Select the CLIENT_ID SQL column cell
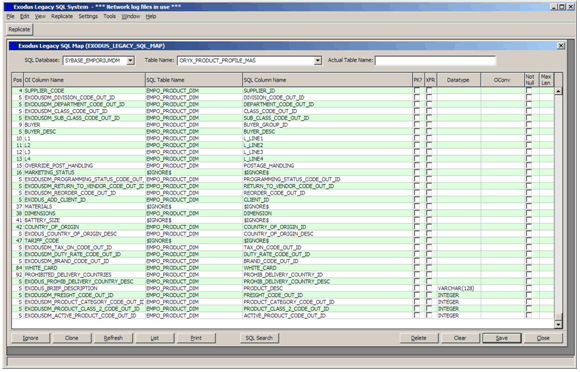 pyautogui.click(x=327, y=200)
